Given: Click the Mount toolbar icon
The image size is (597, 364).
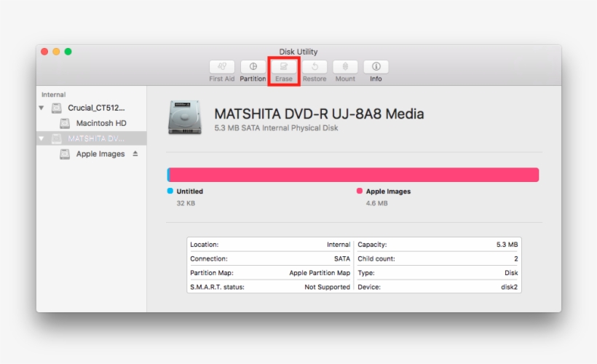Looking at the screenshot, I should coord(345,67).
